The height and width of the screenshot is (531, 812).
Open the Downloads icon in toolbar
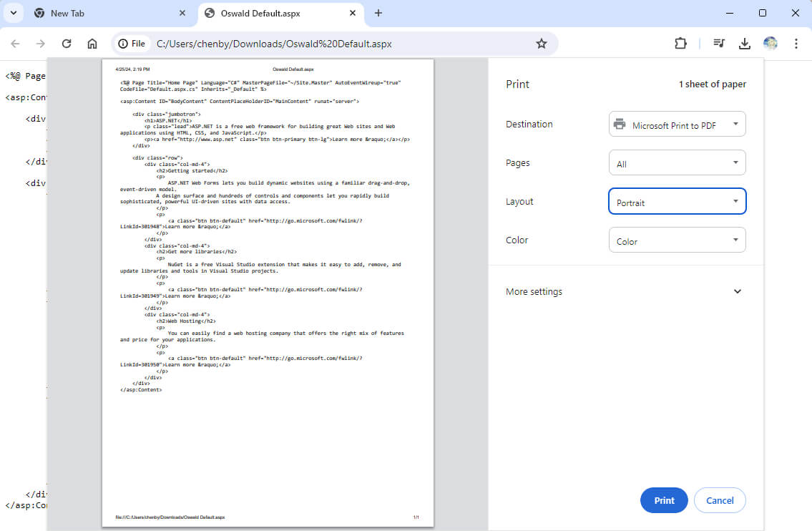click(745, 44)
